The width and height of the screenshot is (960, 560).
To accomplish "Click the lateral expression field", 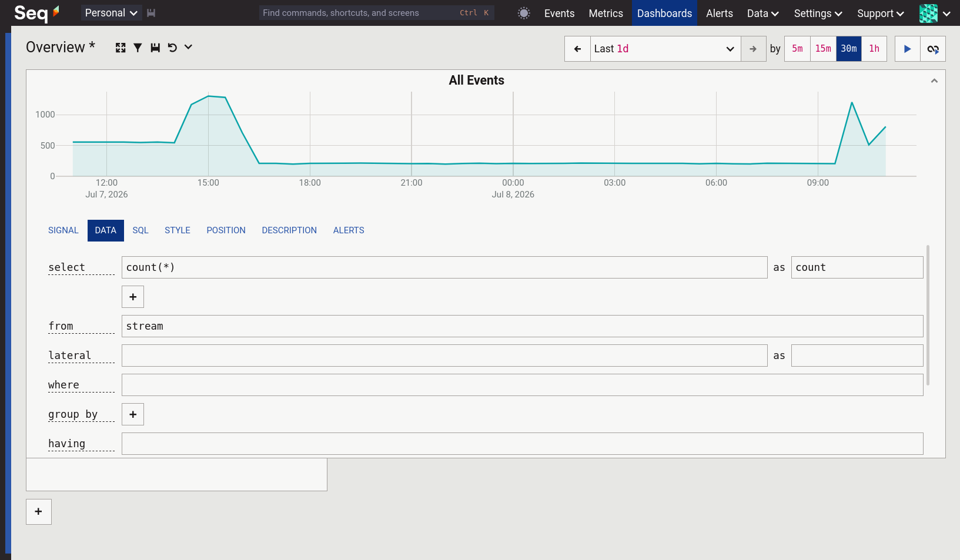I will click(x=444, y=356).
